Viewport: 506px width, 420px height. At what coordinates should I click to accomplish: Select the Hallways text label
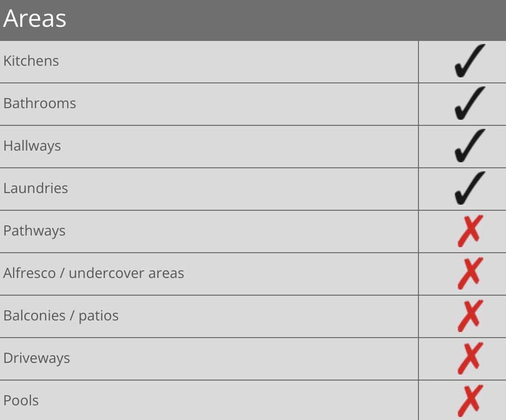coord(32,146)
